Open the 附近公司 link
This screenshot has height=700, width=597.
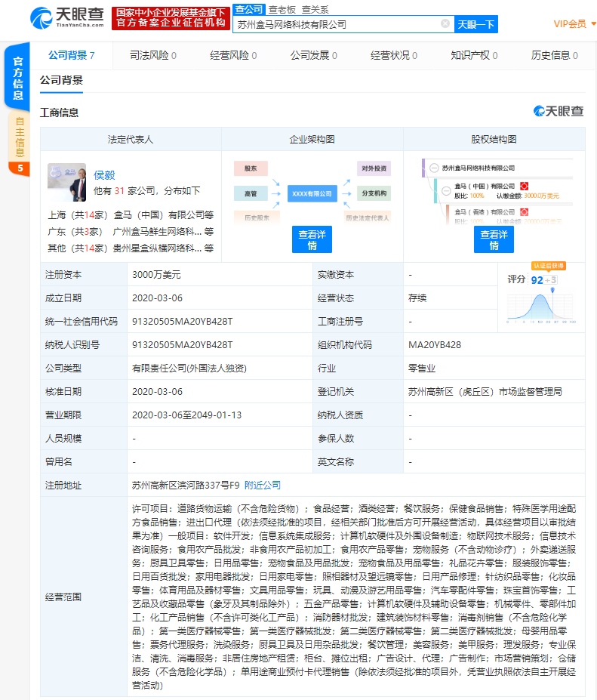[262, 485]
